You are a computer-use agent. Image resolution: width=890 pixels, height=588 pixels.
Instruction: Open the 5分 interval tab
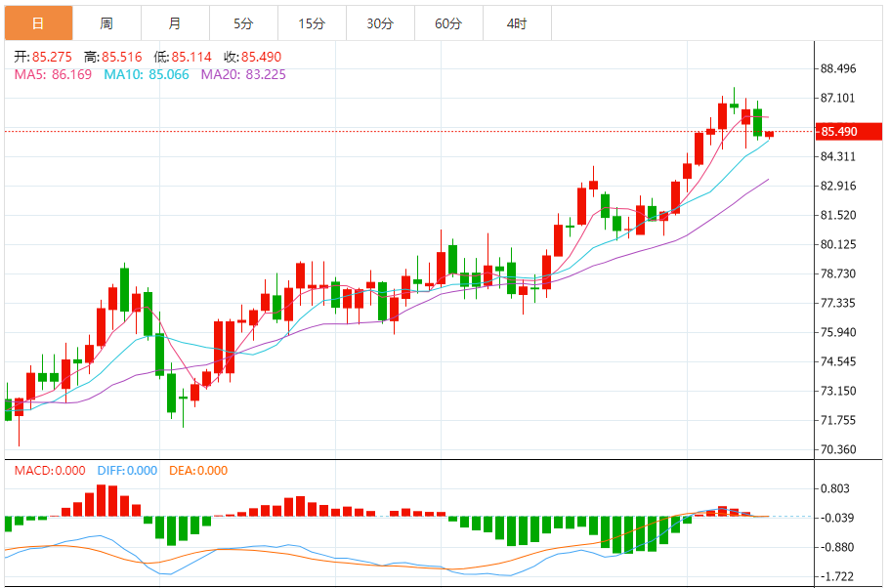pos(243,23)
